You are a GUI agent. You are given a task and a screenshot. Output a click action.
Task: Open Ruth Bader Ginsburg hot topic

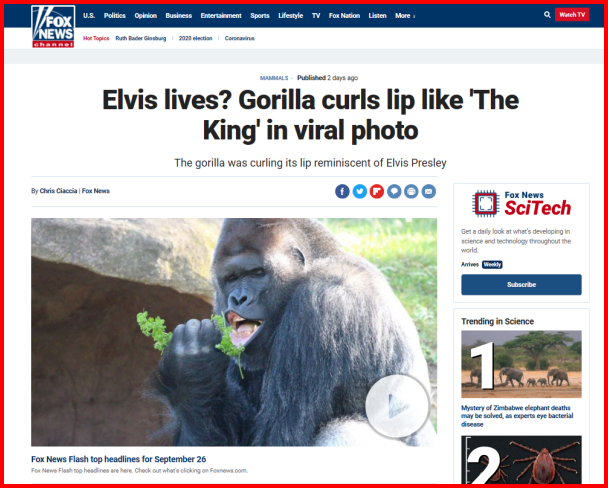[141, 38]
